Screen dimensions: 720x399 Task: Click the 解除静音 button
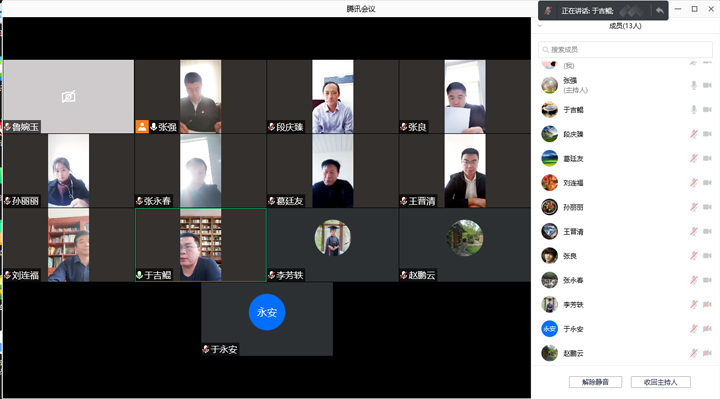click(595, 382)
